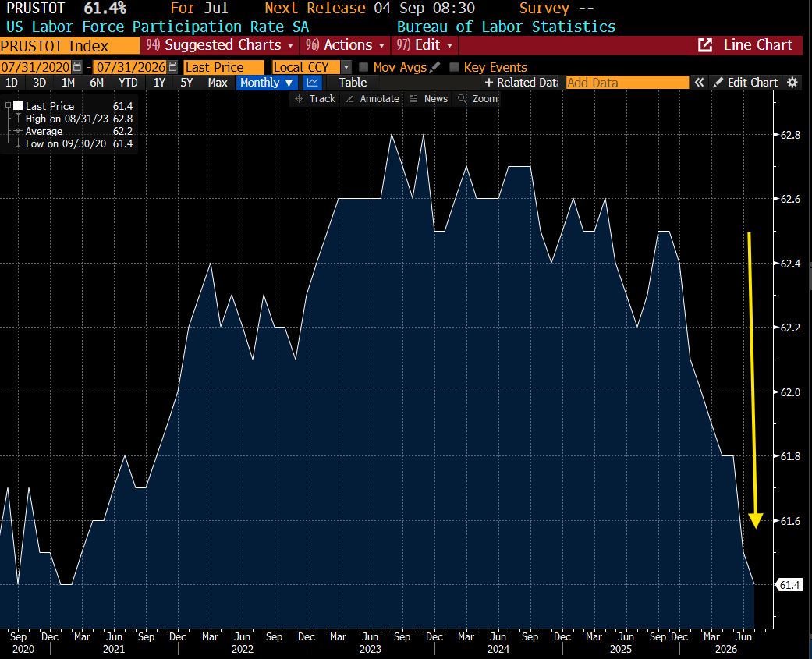
Task: Click the Mov Avgs pencil edit icon
Action: coord(435,67)
